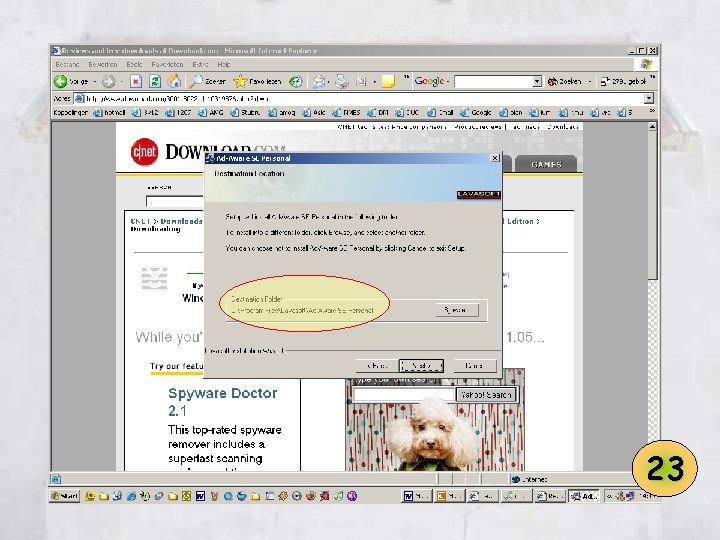Open the Google logo dropdown arrow
The image size is (720, 540).
(448, 82)
